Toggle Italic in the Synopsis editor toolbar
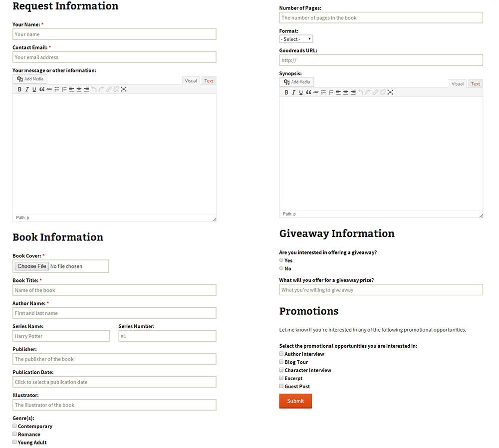 pyautogui.click(x=293, y=92)
